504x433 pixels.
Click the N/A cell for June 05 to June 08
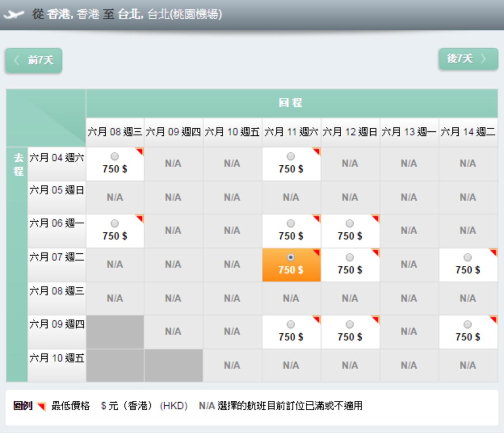pyautogui.click(x=115, y=198)
